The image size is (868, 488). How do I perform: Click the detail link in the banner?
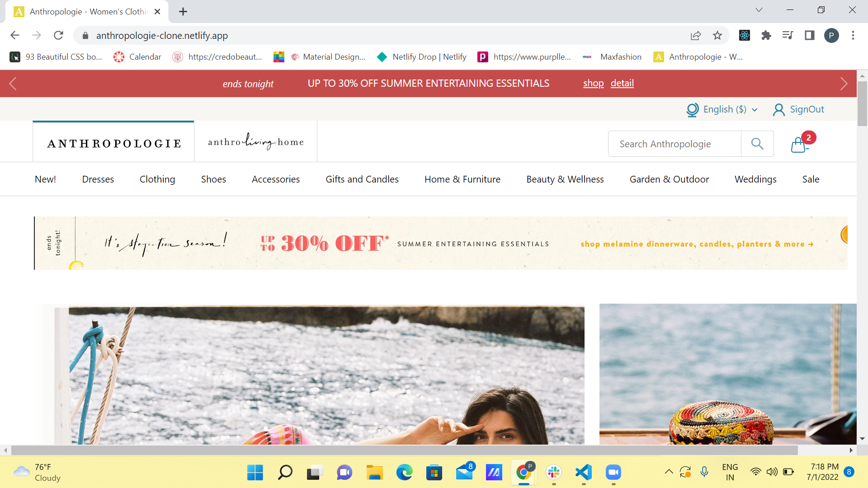(622, 83)
